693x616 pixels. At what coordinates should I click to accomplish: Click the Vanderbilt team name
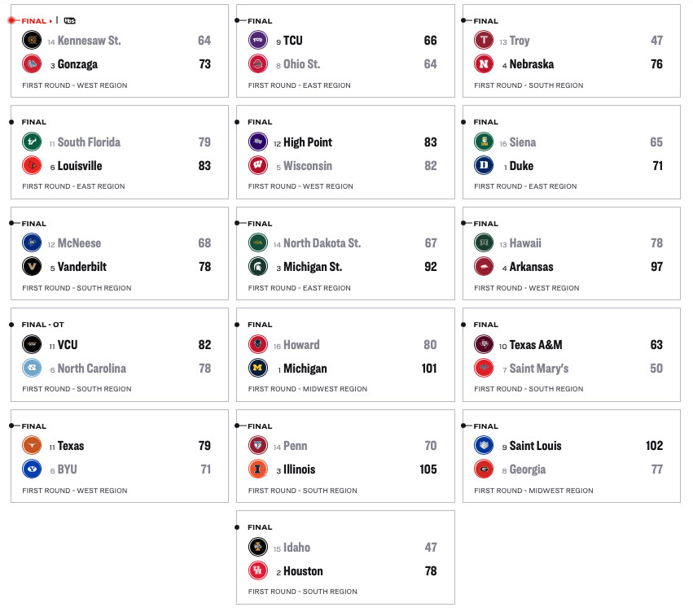point(81,267)
